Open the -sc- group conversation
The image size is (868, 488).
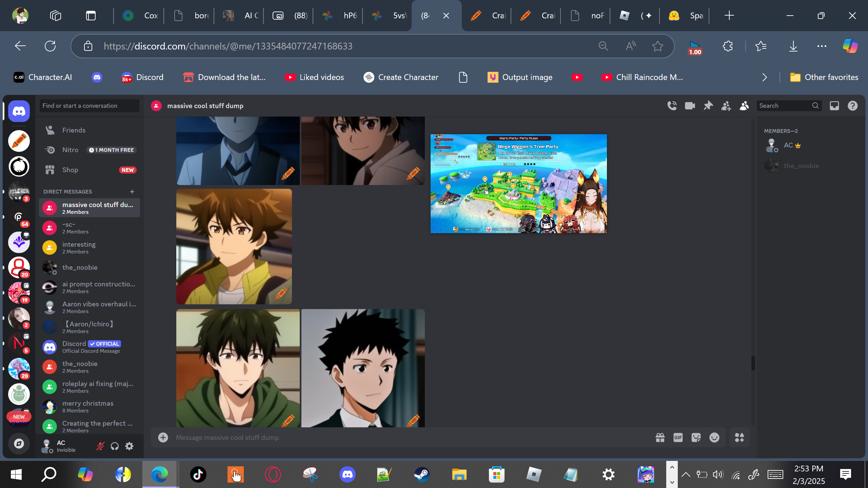click(x=90, y=228)
